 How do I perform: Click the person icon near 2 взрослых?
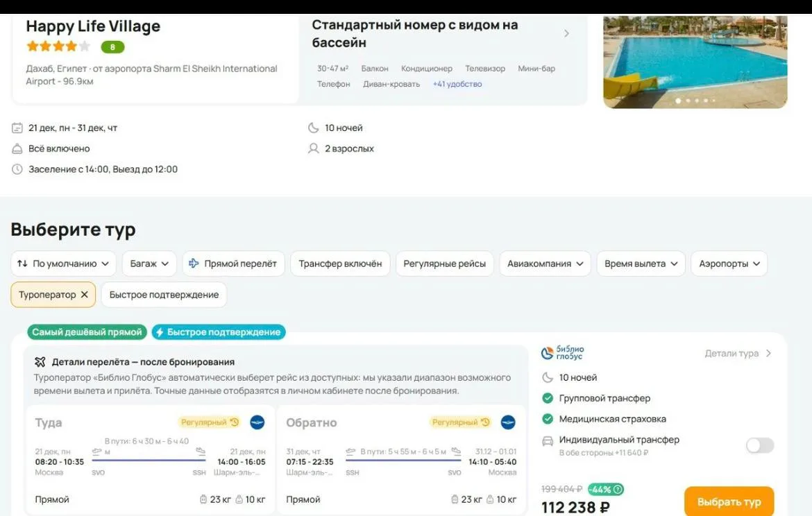pyautogui.click(x=313, y=148)
